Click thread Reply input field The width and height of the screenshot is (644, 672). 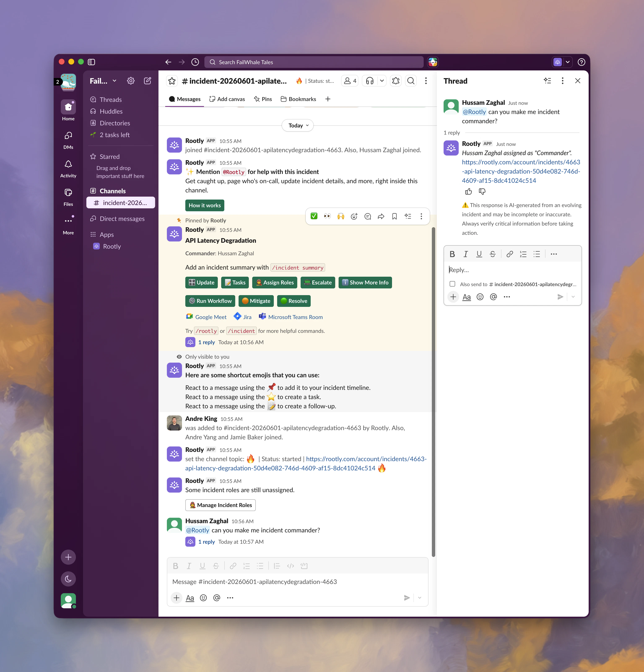tap(513, 270)
